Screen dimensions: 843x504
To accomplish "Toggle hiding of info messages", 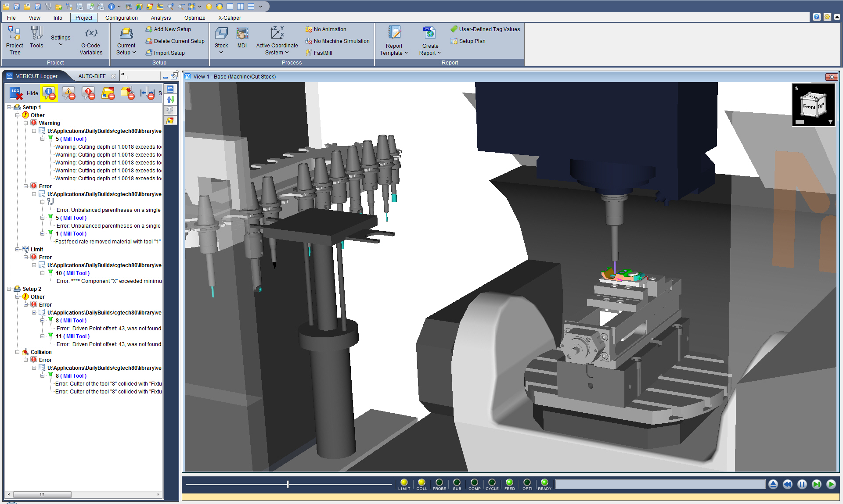I will [49, 93].
